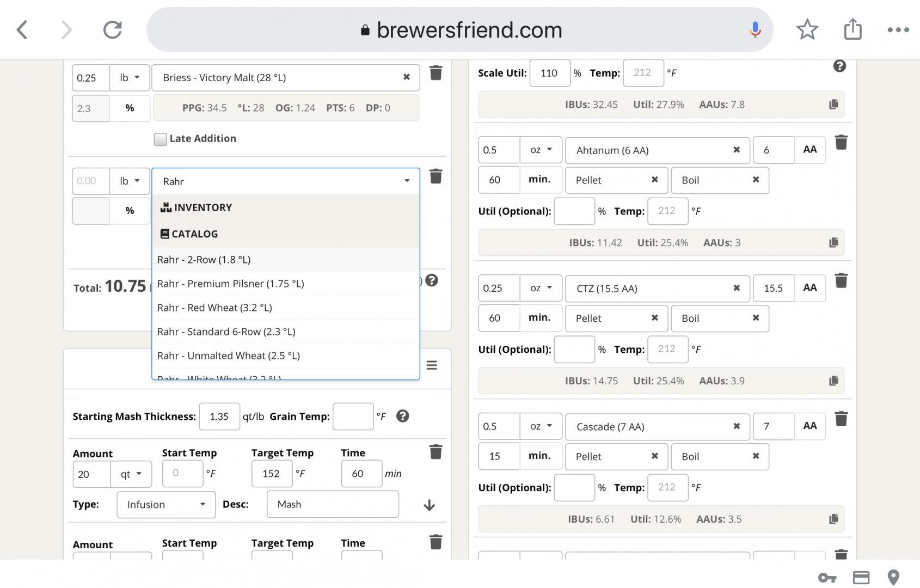Screen dimensions: 920x588
Task: Edit CTZ alpha acid 15.5 field
Action: click(774, 288)
